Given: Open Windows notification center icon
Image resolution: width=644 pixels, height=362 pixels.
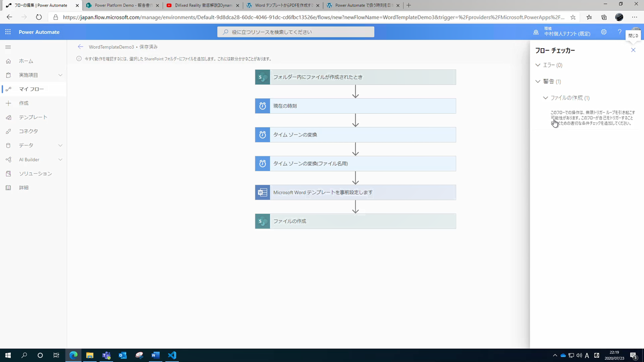Looking at the screenshot, I should coord(634,355).
